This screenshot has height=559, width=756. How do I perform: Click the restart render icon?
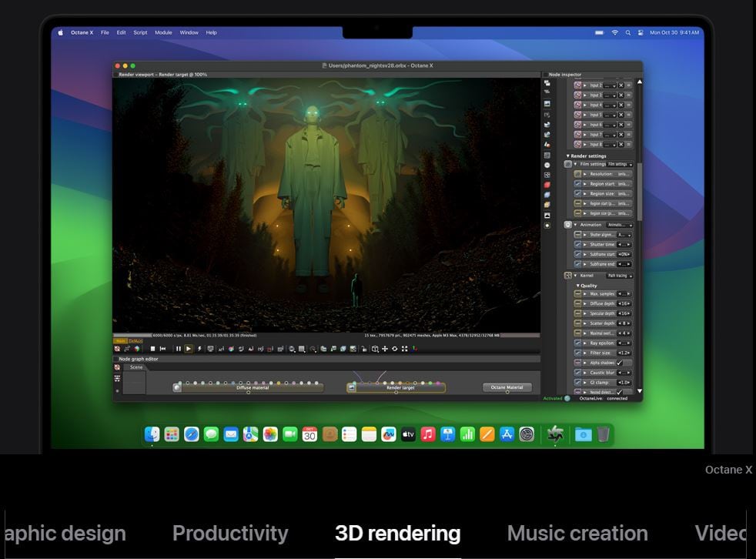click(x=162, y=349)
